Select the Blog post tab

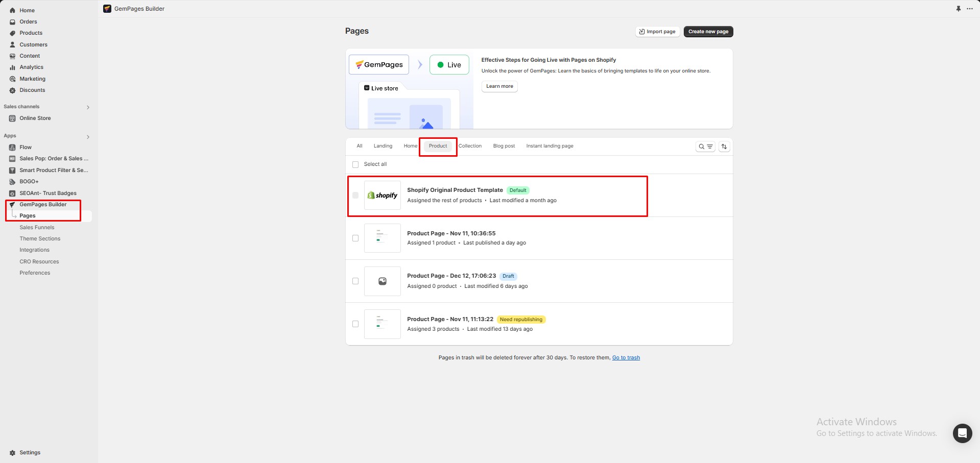click(x=504, y=146)
